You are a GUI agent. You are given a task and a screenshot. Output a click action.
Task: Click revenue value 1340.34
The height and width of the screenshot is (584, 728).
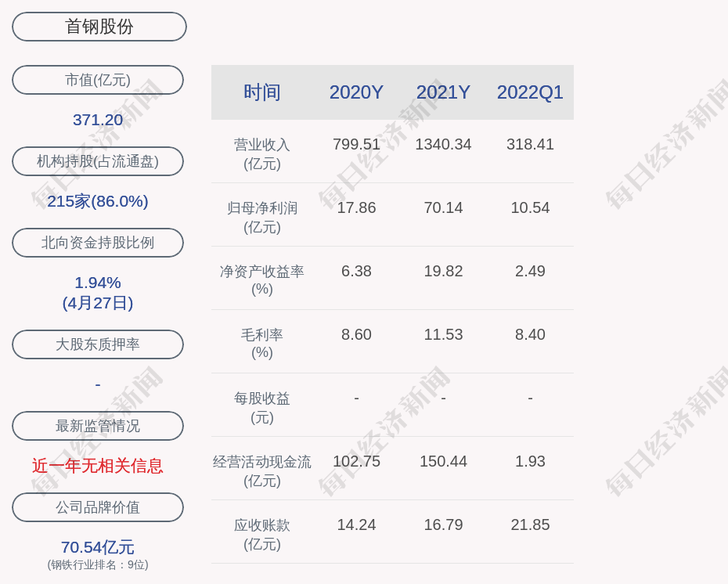click(x=443, y=144)
